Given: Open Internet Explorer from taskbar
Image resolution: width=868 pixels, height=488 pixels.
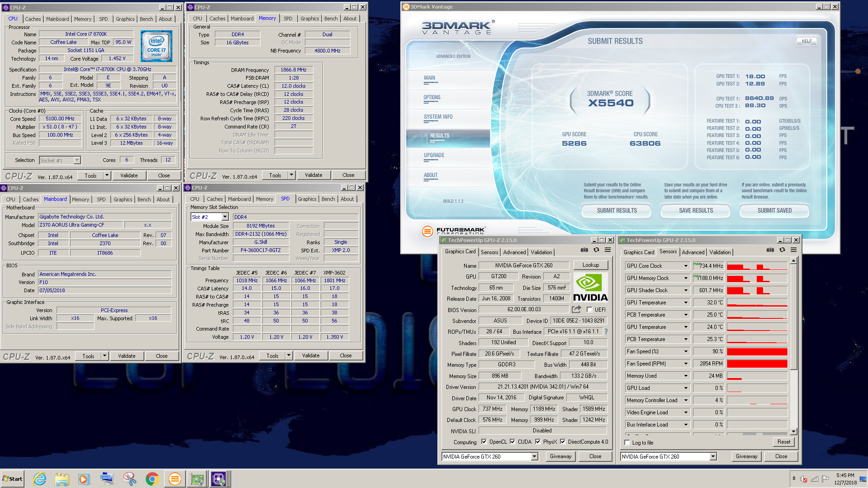Looking at the screenshot, I should 40,479.
